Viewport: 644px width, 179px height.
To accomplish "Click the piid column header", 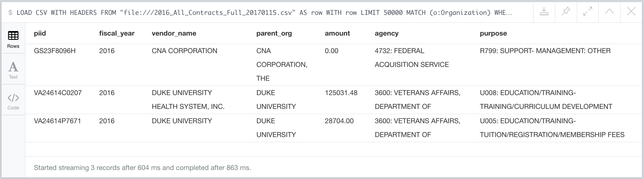I will pos(40,33).
